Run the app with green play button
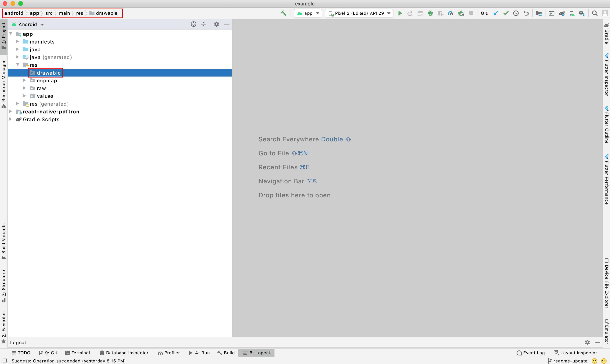The width and height of the screenshot is (610, 364). coord(400,13)
